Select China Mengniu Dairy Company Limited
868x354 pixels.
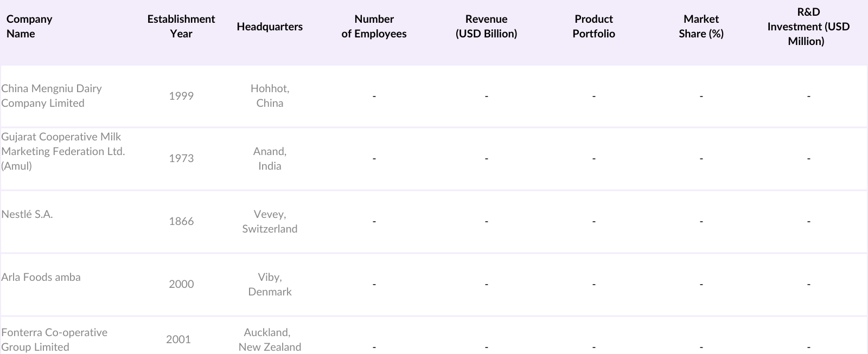(52, 96)
